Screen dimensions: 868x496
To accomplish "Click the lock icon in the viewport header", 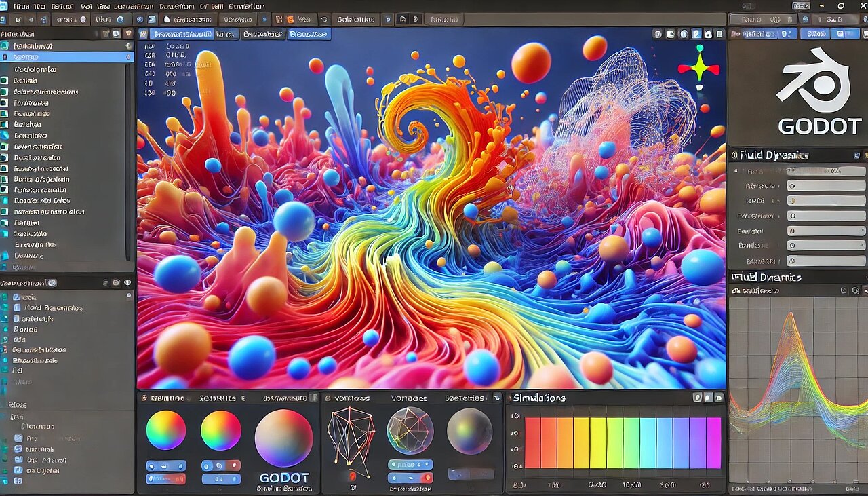I will click(708, 34).
